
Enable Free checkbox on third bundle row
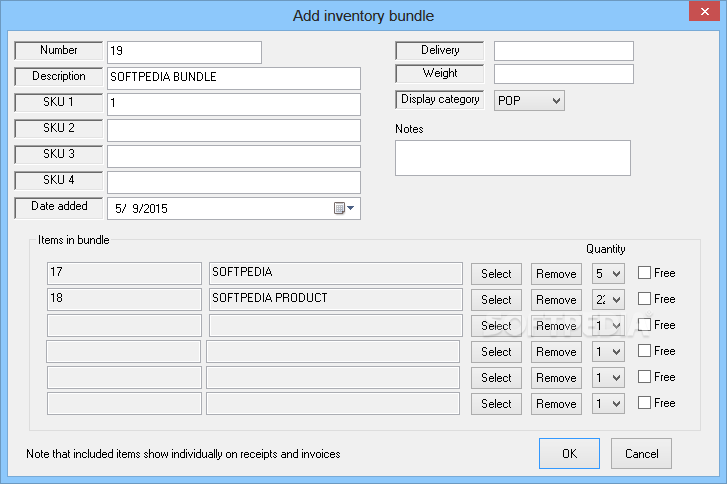point(644,325)
